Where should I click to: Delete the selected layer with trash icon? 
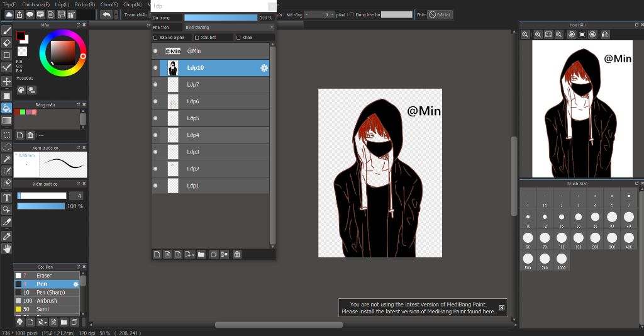pos(237,255)
